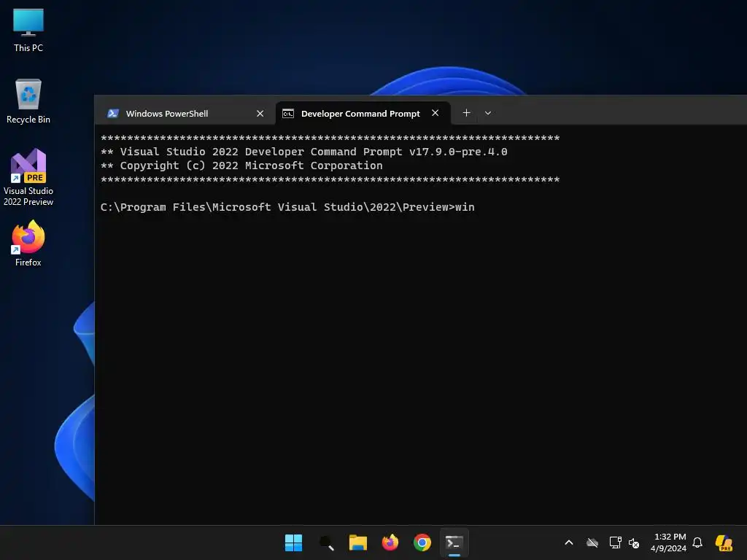Click the command line text 'win'
The width and height of the screenshot is (747, 560).
click(x=465, y=207)
